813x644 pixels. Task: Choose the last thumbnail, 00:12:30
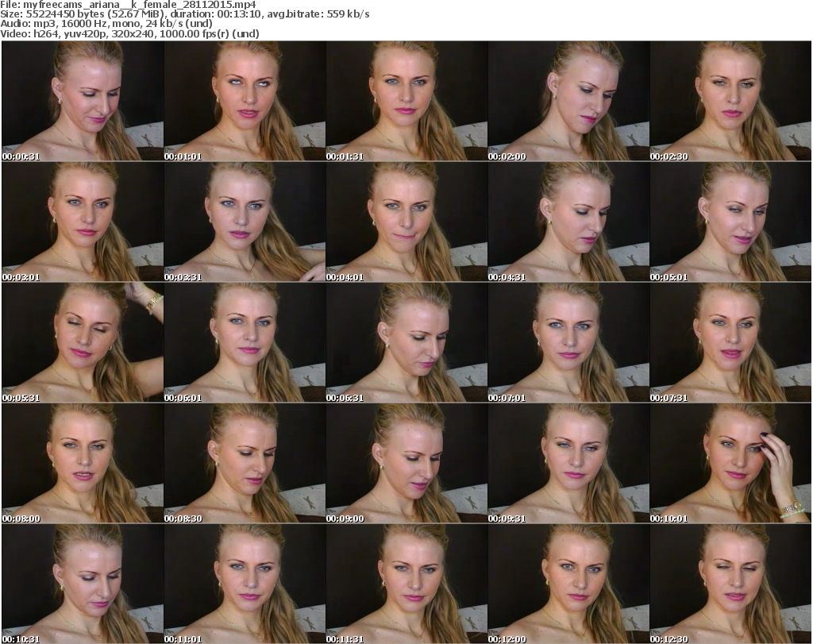click(730, 584)
